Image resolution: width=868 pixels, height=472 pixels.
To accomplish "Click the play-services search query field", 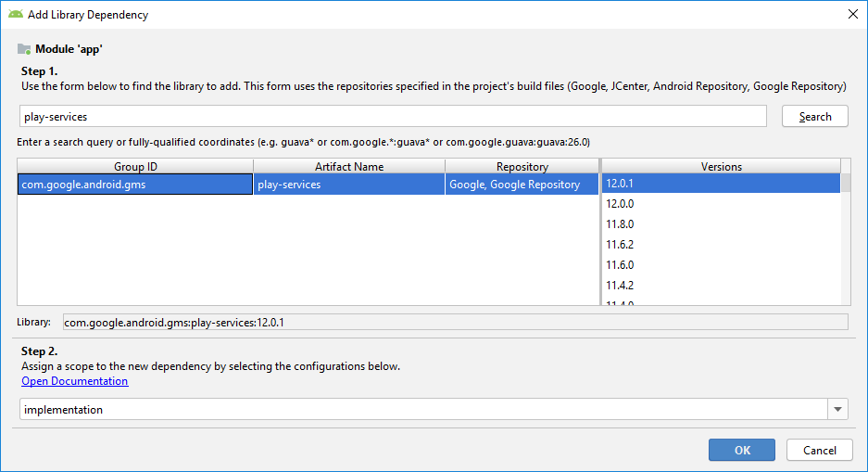I will coord(393,117).
